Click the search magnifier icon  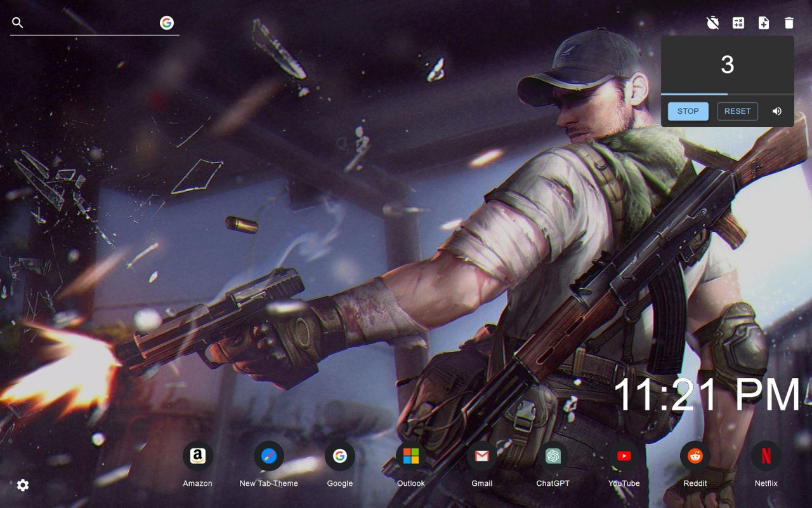click(x=18, y=23)
